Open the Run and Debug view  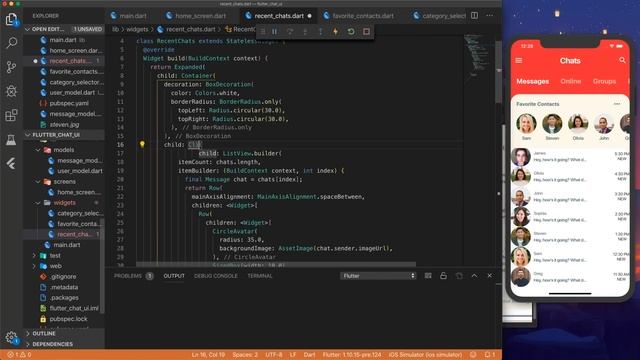coord(11,91)
